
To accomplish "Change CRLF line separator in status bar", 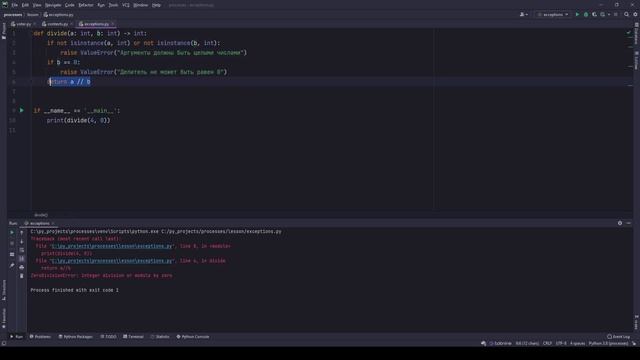I will 547,344.
